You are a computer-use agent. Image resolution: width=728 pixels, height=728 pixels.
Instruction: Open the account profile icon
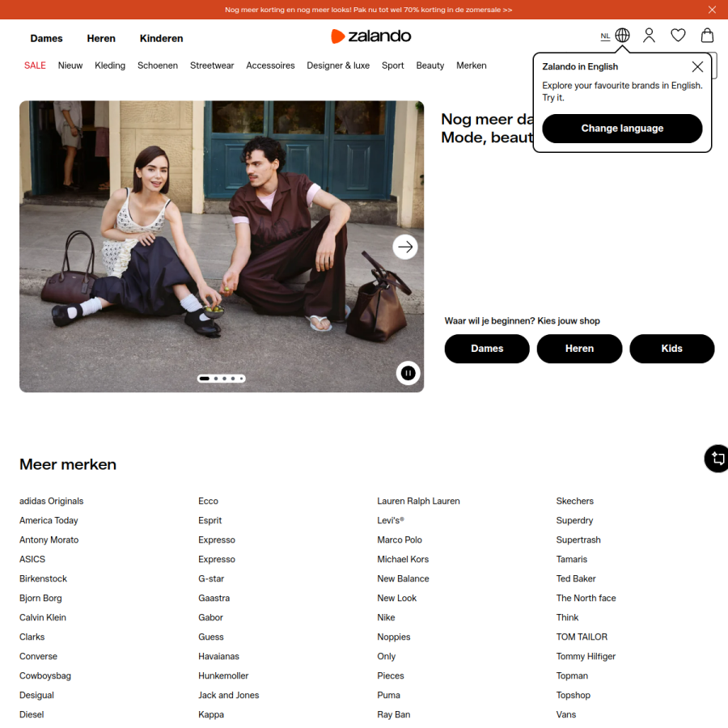click(x=649, y=36)
